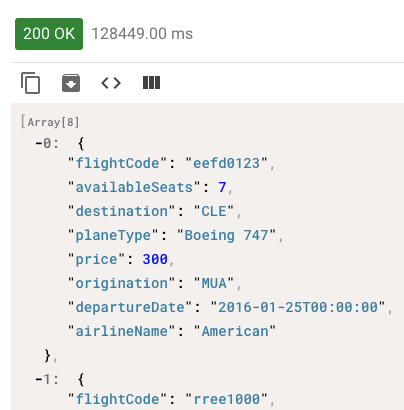Click the origination value MUA
Screen dimensions: 404x410
(x=214, y=283)
